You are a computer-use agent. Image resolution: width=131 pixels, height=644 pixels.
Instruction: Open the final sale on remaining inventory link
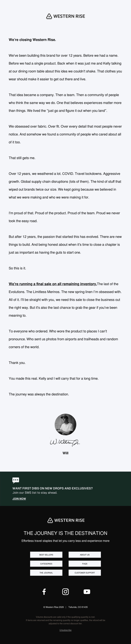click(53, 284)
